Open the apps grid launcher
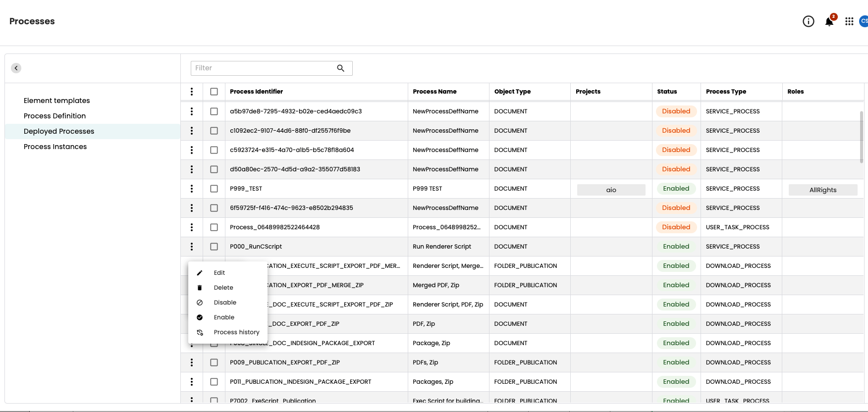 [x=849, y=21]
